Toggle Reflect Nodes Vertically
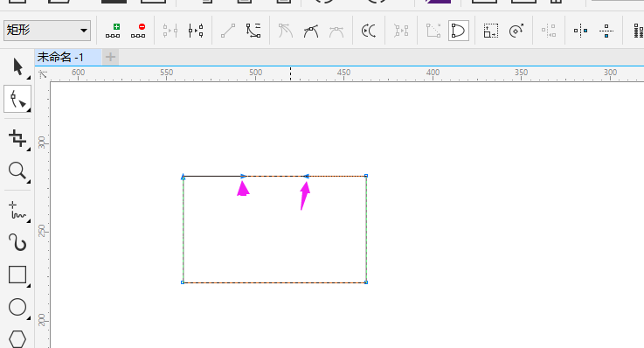 pyautogui.click(x=606, y=31)
